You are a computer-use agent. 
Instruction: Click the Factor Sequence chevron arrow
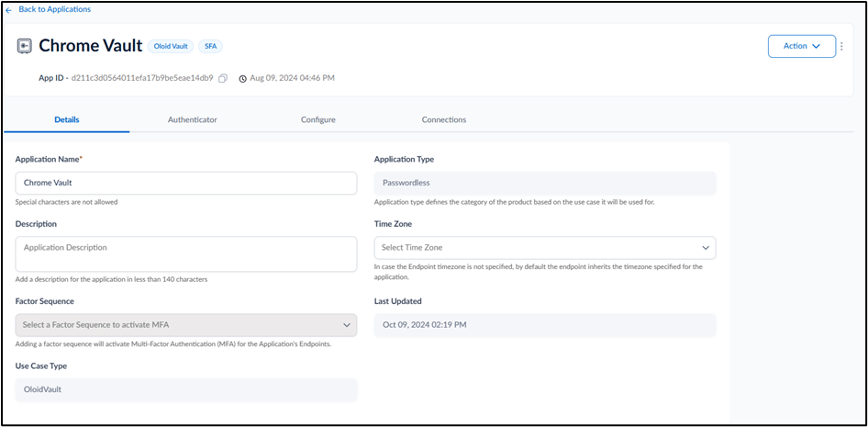(x=347, y=325)
